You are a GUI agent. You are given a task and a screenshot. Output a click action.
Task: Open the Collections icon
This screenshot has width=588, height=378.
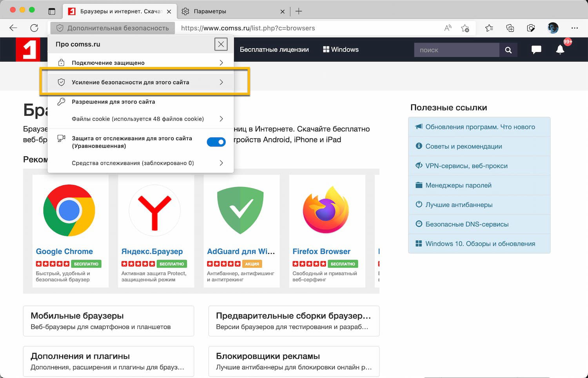click(510, 28)
